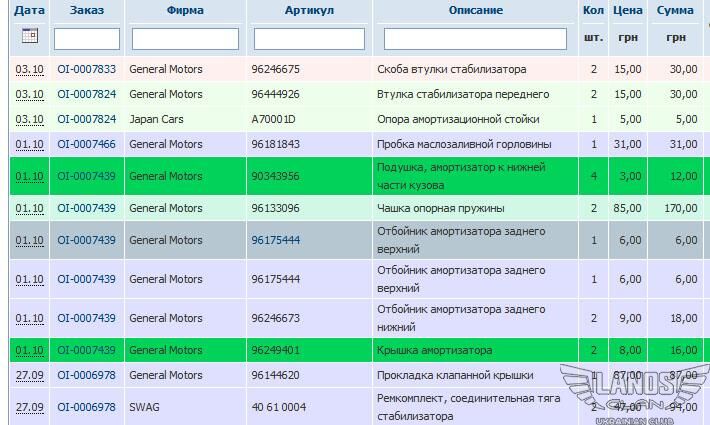The height and width of the screenshot is (425, 710).
Task: Click article number 96175444 link
Action: pos(275,240)
